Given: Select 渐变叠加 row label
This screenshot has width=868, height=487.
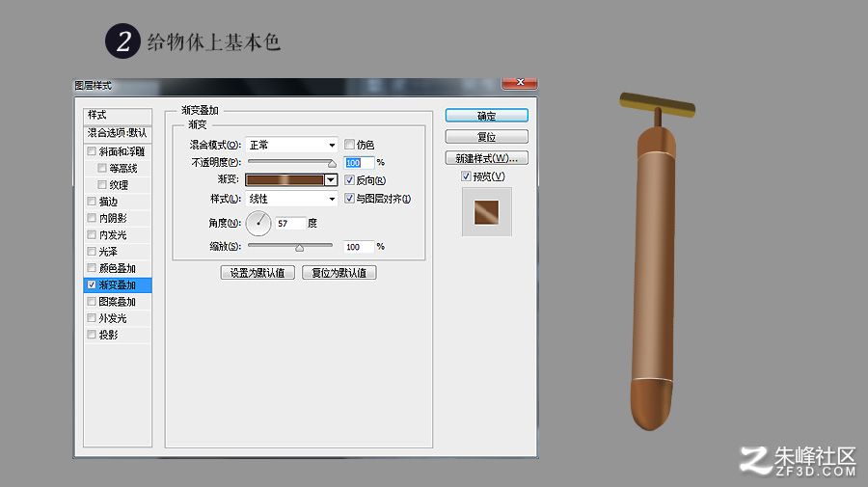Looking at the screenshot, I should coord(118,284).
